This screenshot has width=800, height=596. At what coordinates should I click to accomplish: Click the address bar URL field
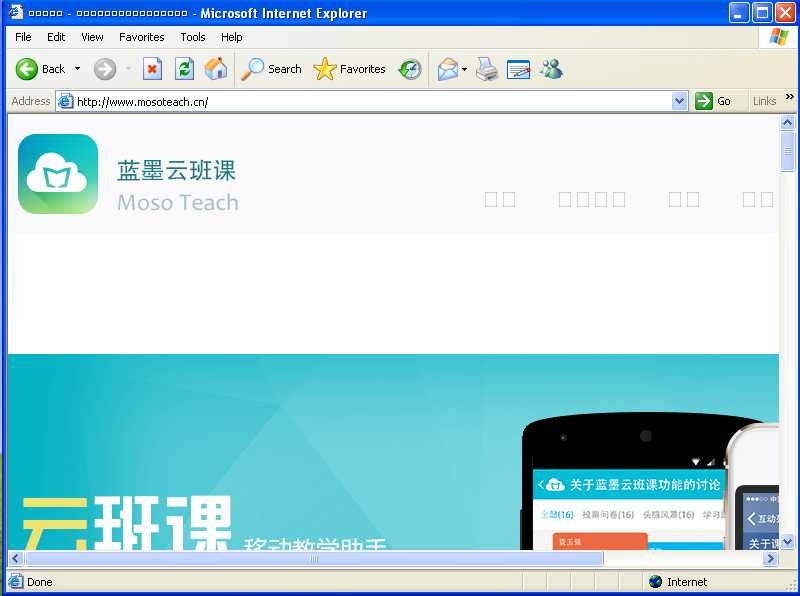pyautogui.click(x=372, y=102)
